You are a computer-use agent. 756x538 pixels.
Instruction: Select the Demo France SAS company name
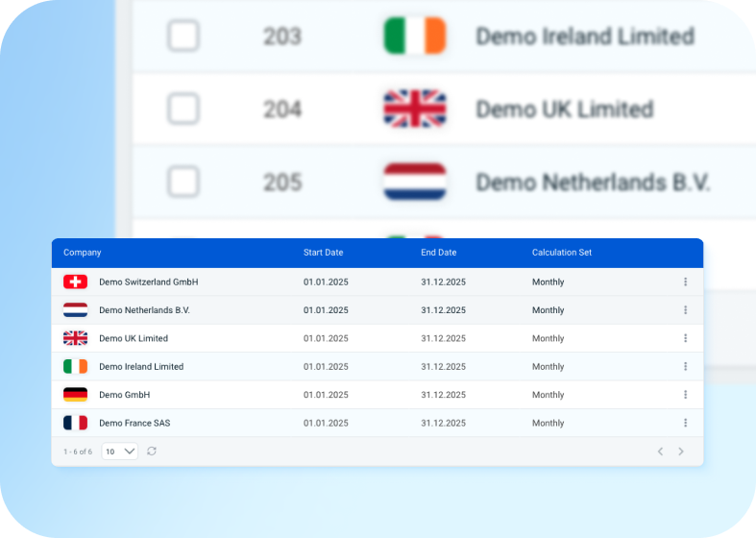(134, 423)
